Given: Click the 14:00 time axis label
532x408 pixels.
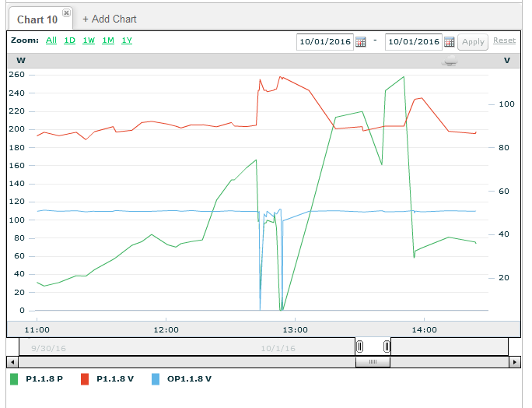Looking at the screenshot, I should point(424,330).
